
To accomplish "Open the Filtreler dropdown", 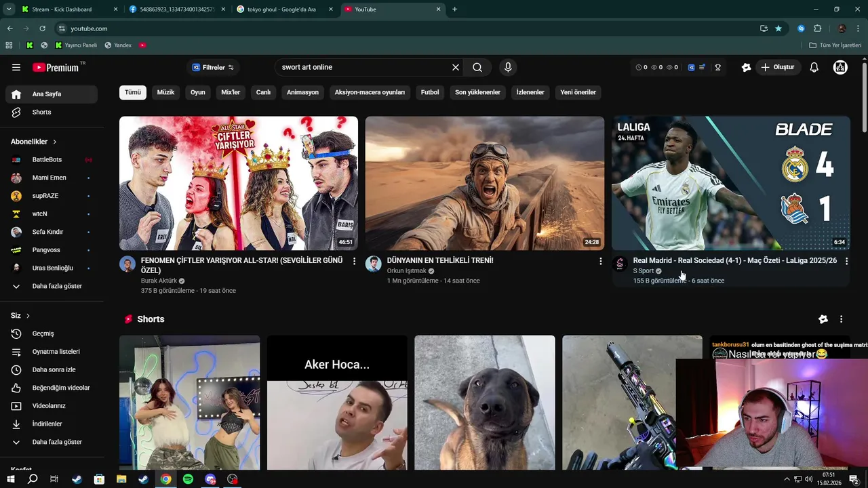I will point(212,67).
